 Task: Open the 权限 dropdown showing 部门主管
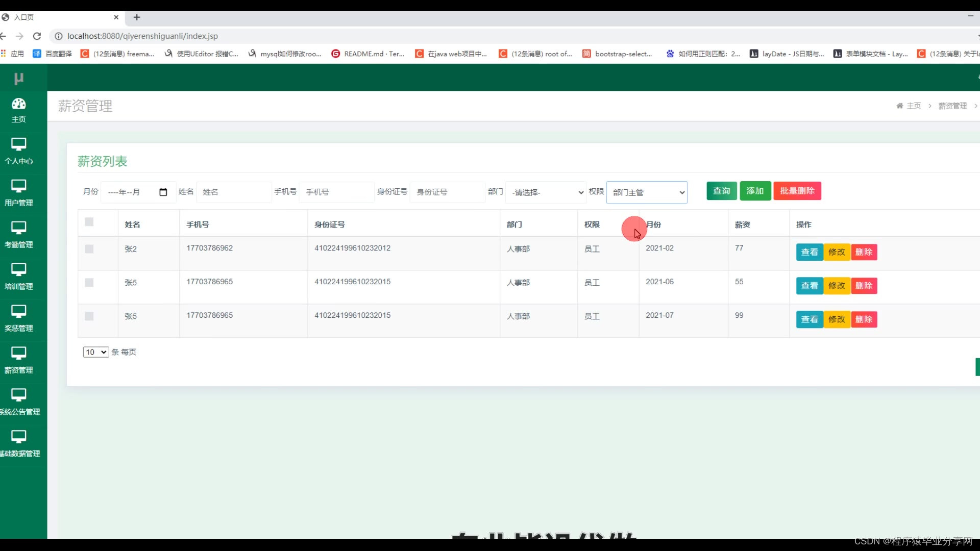pos(647,192)
